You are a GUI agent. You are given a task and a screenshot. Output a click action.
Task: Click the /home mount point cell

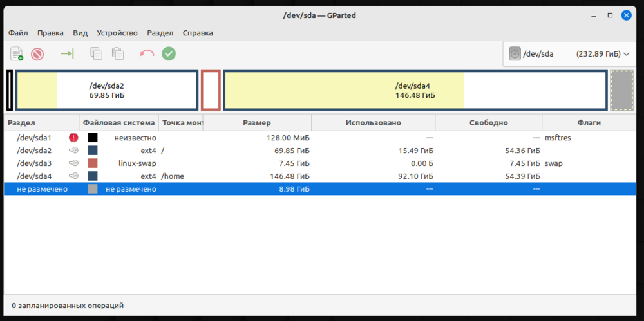(173, 176)
